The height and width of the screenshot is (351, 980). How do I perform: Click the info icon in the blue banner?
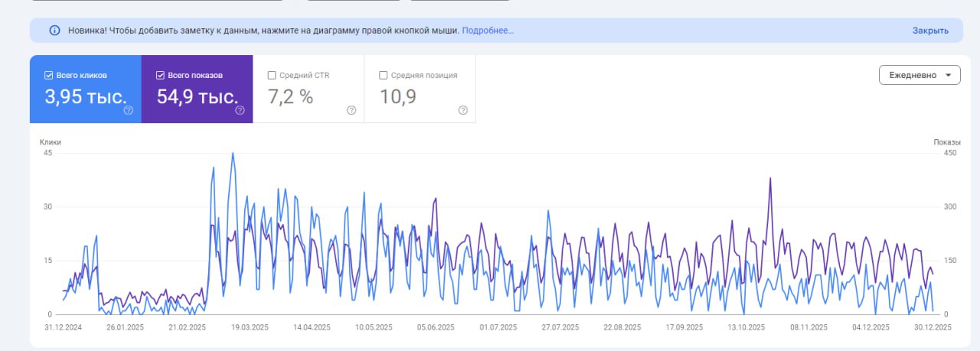pyautogui.click(x=54, y=31)
